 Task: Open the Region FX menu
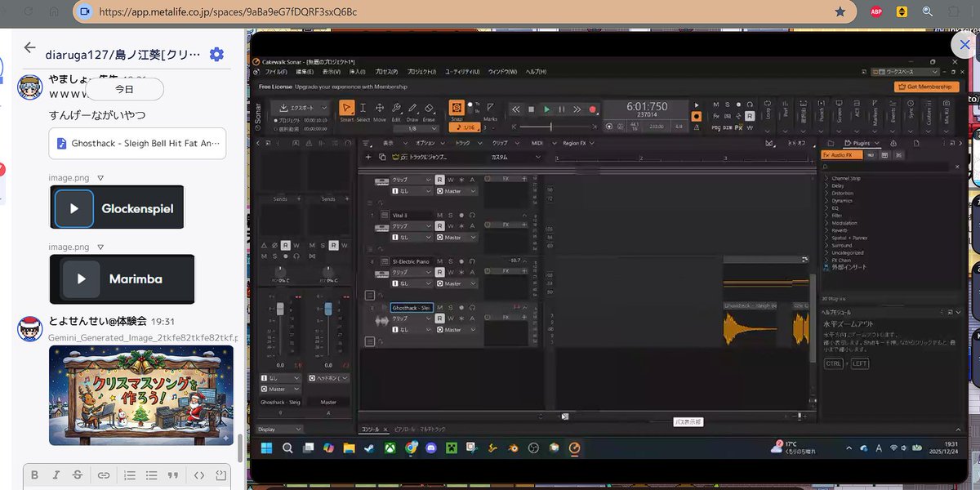click(577, 143)
